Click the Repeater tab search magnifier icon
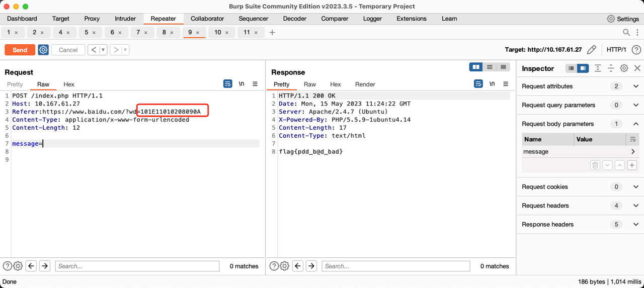This screenshot has width=644, height=288. click(626, 32)
